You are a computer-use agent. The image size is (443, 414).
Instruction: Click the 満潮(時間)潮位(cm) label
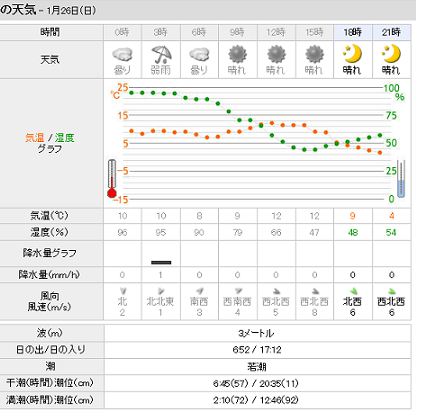50,400
